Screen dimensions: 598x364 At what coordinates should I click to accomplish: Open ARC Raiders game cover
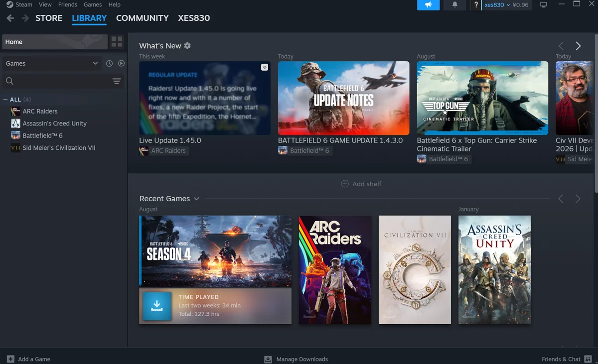coord(335,270)
